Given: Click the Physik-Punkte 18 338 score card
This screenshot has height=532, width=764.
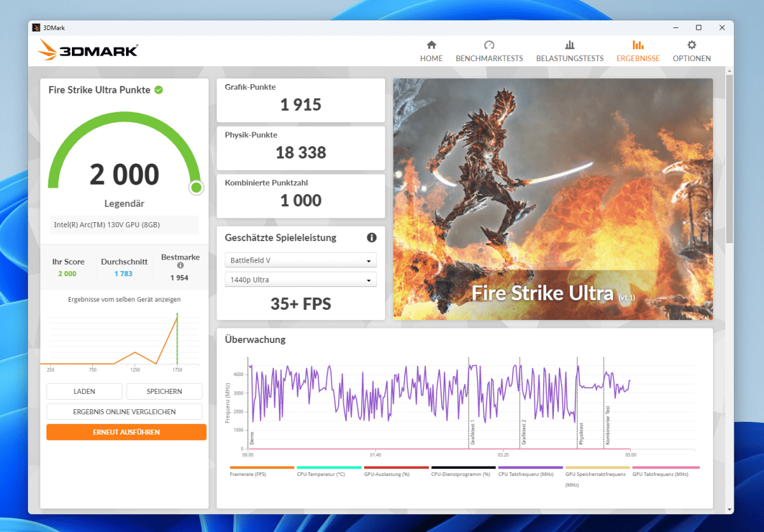Looking at the screenshot, I should [x=301, y=148].
